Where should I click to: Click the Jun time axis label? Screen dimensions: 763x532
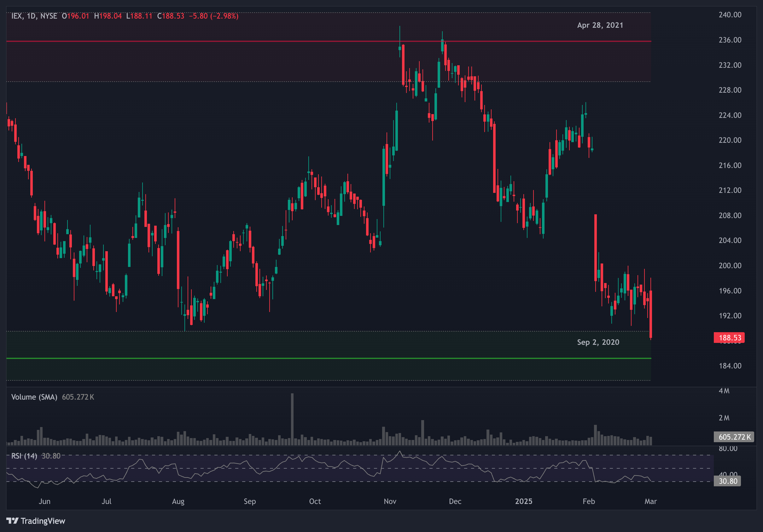click(x=44, y=501)
